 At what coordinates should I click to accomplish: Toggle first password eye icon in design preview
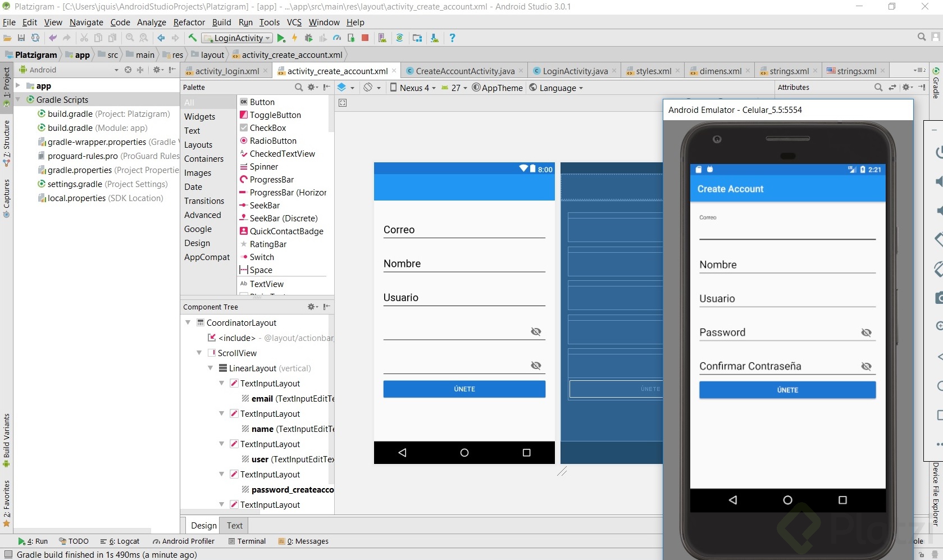click(536, 332)
